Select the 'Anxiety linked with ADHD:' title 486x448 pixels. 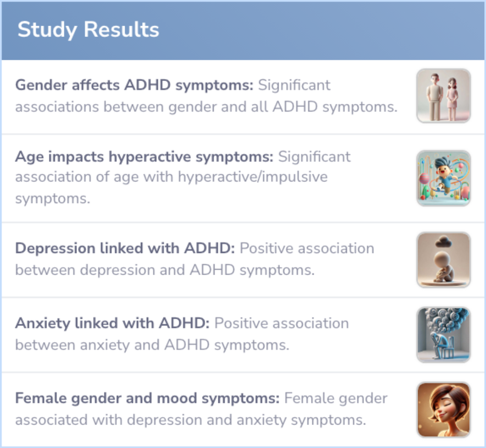click(x=112, y=323)
